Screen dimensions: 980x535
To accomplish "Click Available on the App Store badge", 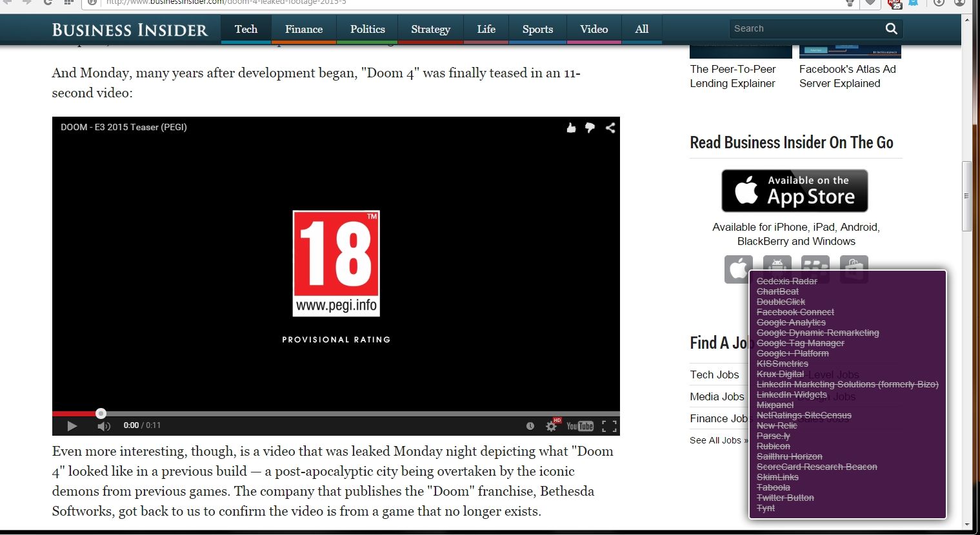I will click(795, 191).
